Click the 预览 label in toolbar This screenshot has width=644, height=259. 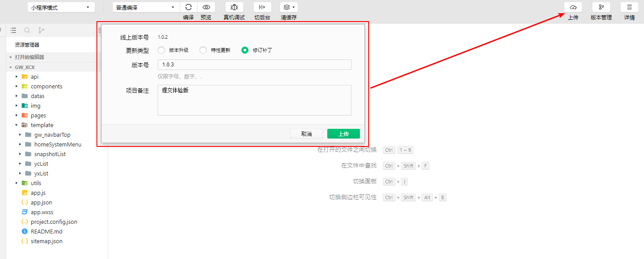coord(206,18)
